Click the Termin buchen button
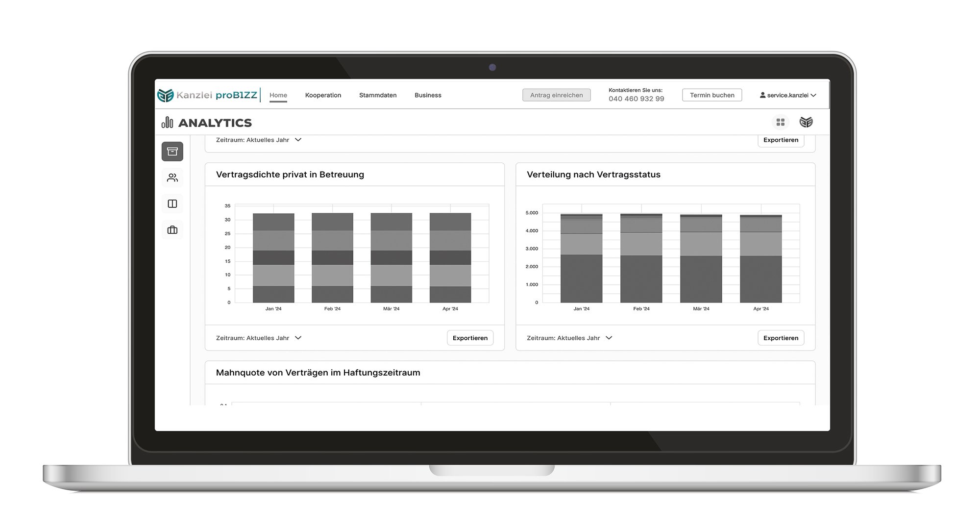 (x=712, y=95)
